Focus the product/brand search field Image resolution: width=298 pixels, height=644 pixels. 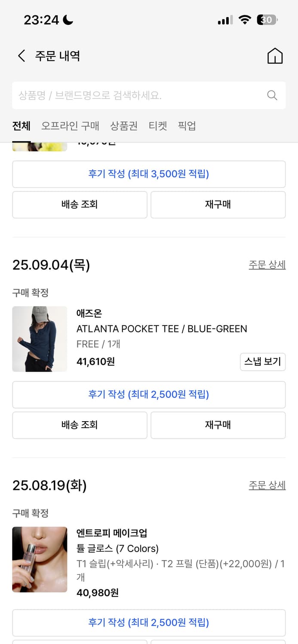(x=138, y=95)
